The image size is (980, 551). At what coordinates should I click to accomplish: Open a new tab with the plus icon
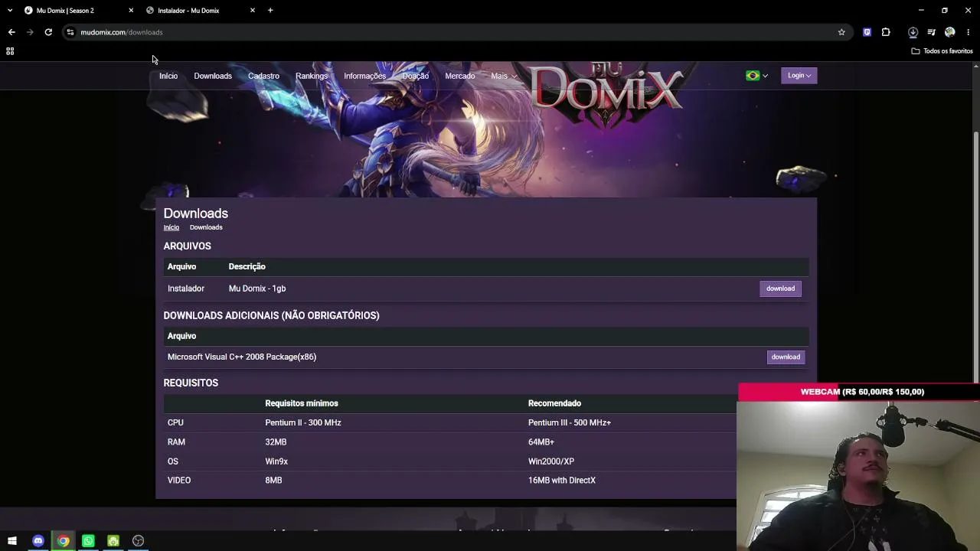(x=270, y=10)
